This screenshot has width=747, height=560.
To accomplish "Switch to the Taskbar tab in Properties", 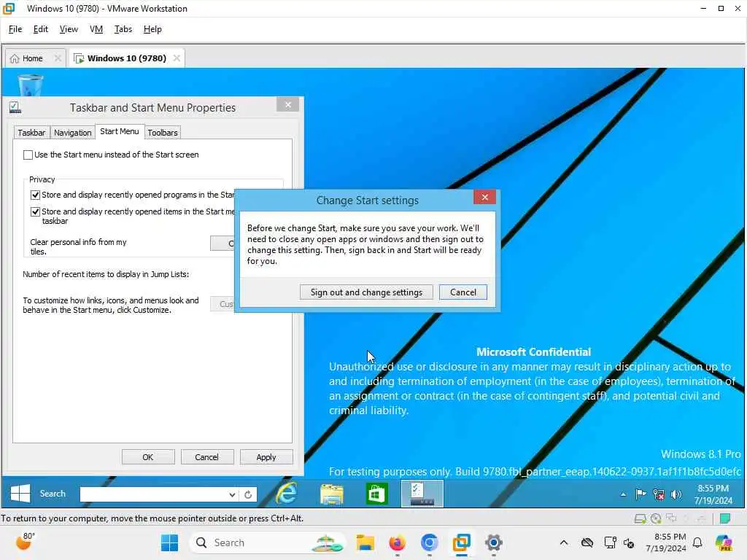I will pos(31,133).
